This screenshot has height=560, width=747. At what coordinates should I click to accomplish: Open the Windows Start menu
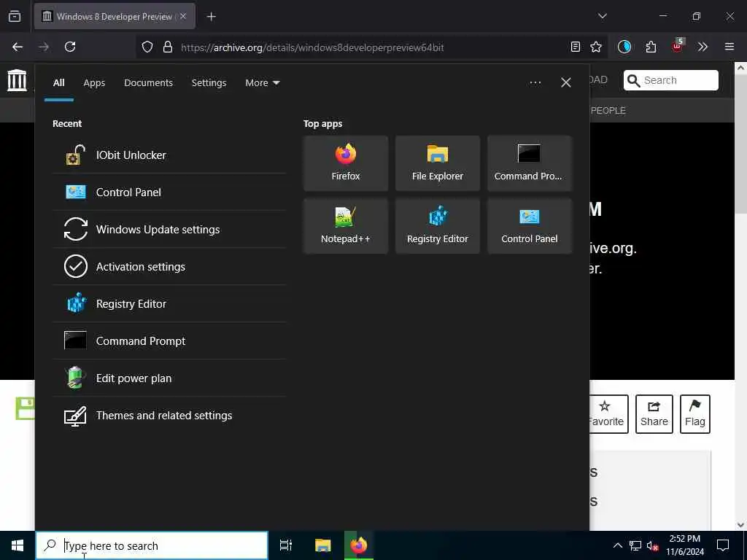click(18, 545)
